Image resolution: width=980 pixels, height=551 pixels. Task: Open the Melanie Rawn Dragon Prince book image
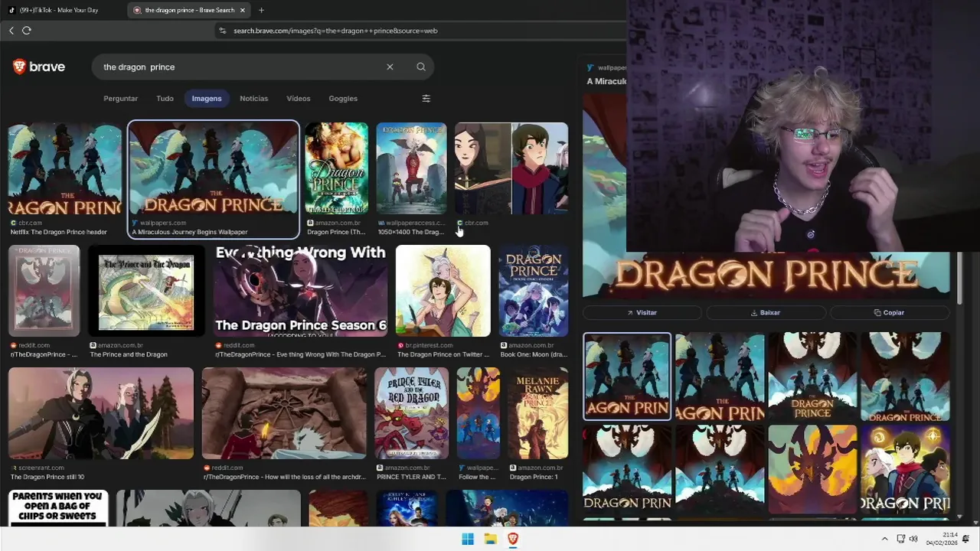coord(538,413)
